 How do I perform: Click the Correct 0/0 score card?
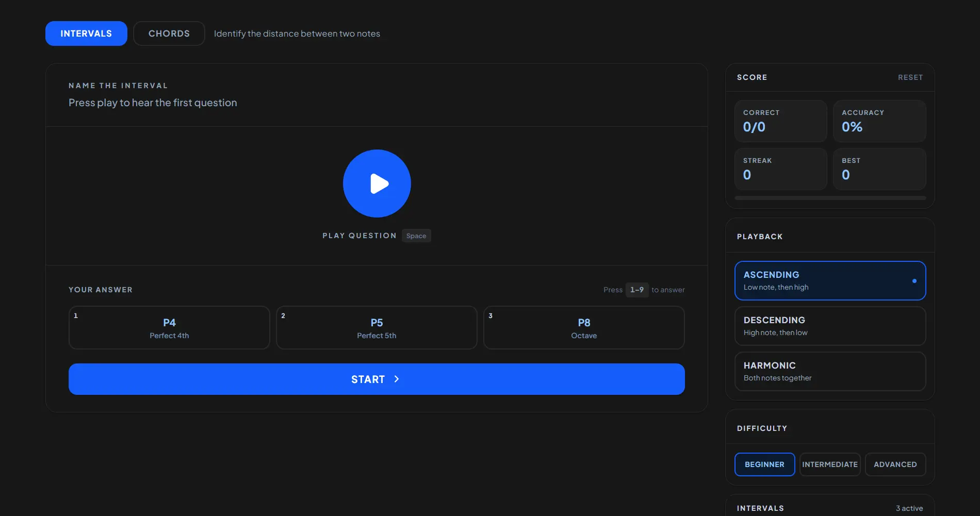point(780,121)
